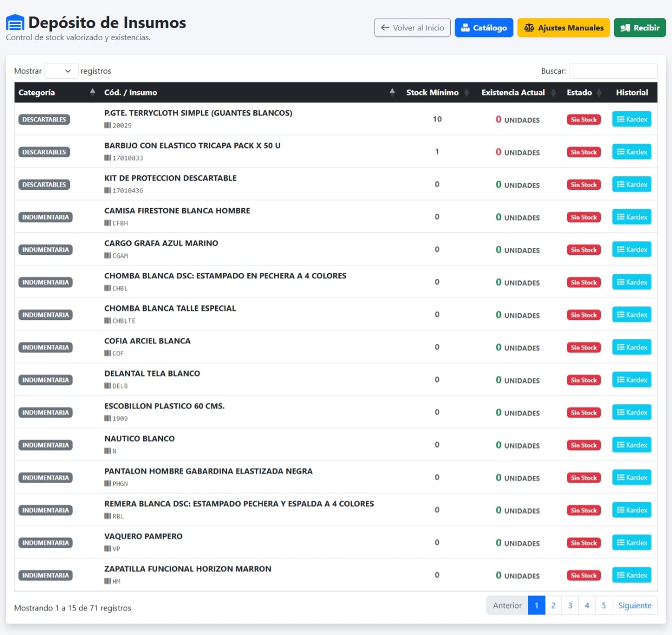Sort by Estado column arrows
The image size is (672, 635).
(x=599, y=93)
